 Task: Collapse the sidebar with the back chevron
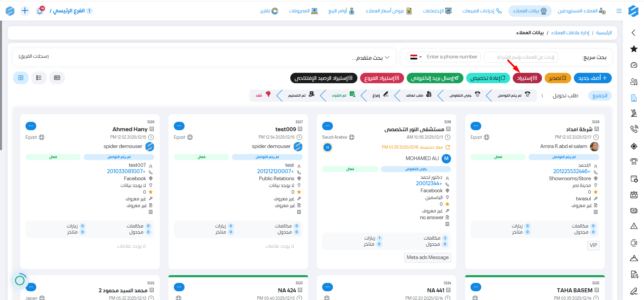[x=634, y=33]
